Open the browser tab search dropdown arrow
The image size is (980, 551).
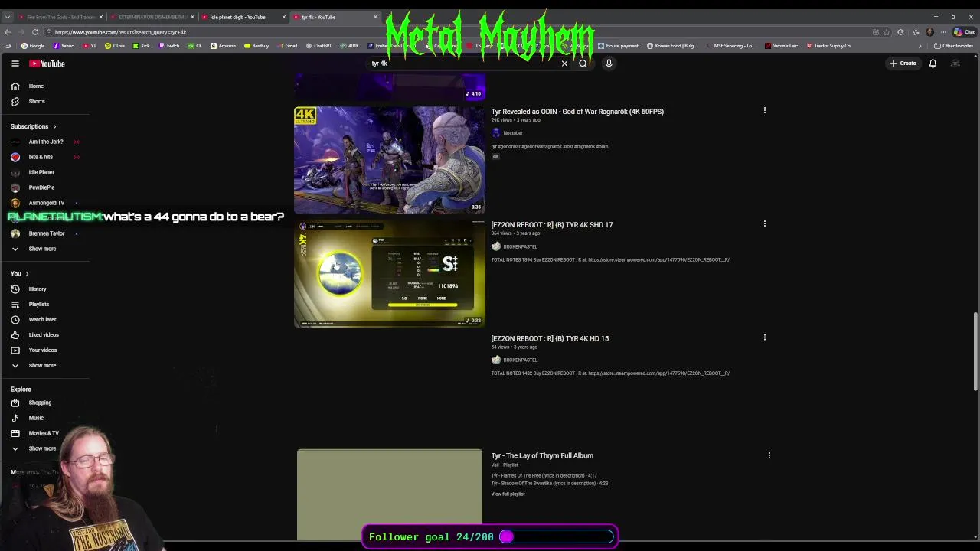pos(8,17)
